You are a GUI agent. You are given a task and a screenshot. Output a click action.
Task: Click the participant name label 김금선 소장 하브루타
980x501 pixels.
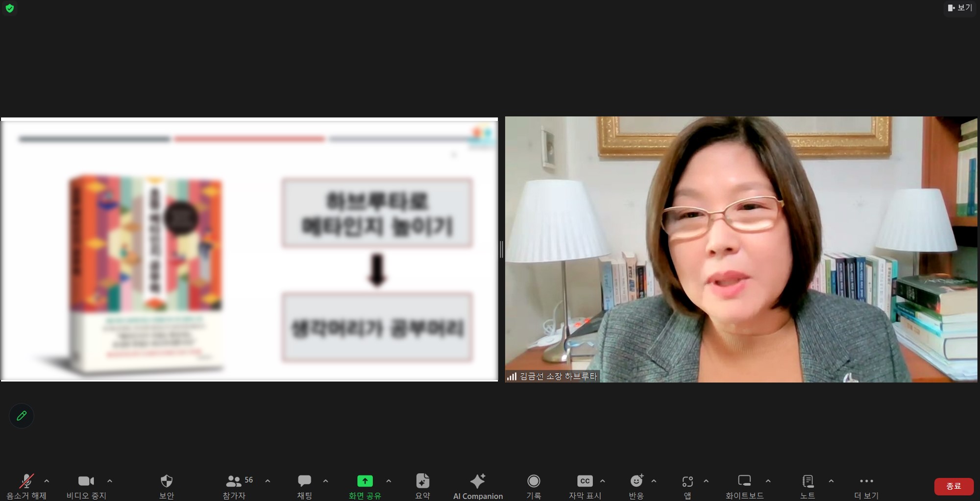[559, 376]
